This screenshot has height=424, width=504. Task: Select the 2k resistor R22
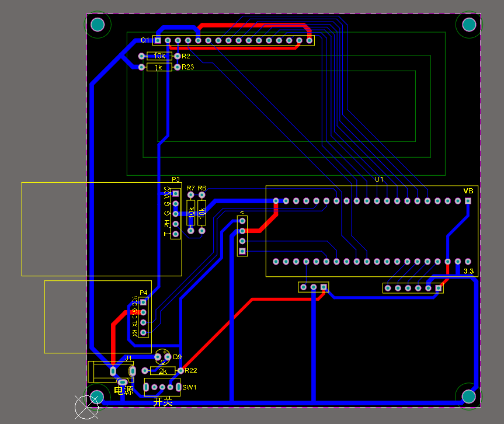[164, 370]
